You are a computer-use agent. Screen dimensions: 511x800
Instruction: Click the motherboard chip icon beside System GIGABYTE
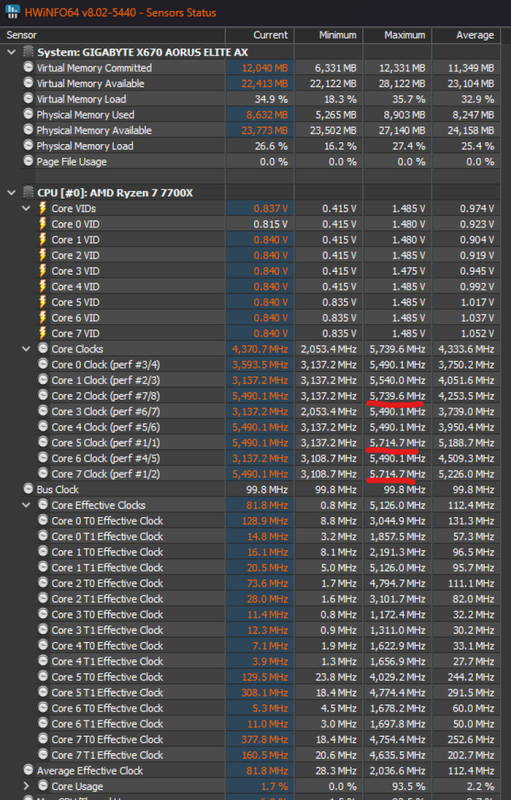[x=29, y=52]
